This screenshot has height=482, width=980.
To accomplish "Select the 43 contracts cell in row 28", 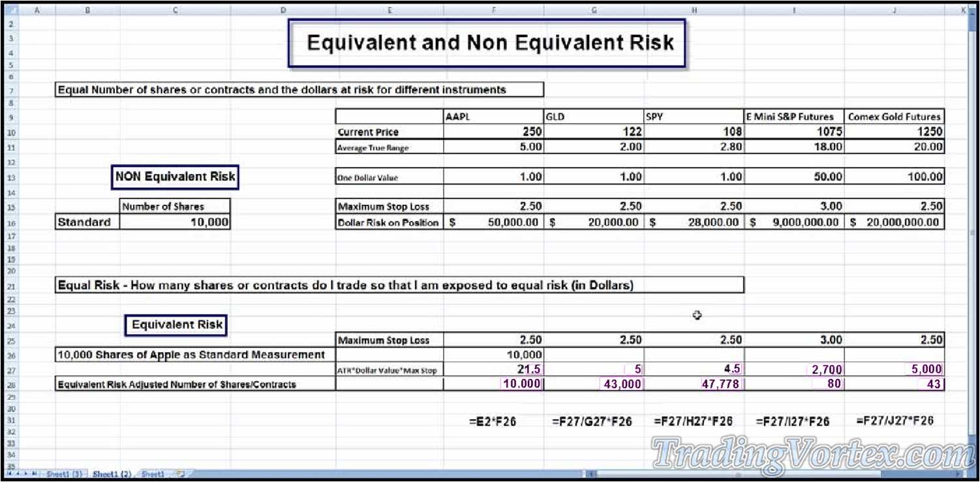I will click(895, 384).
